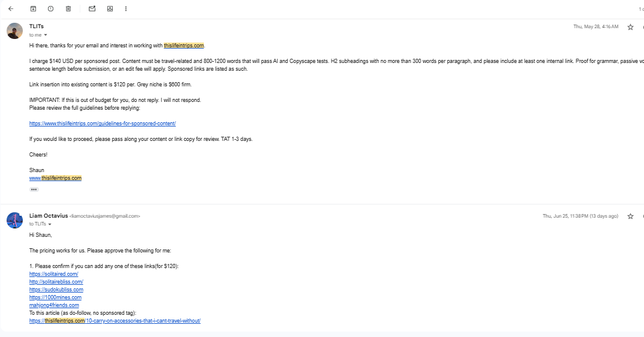Open the mahjong4friends.com link

click(x=54, y=305)
